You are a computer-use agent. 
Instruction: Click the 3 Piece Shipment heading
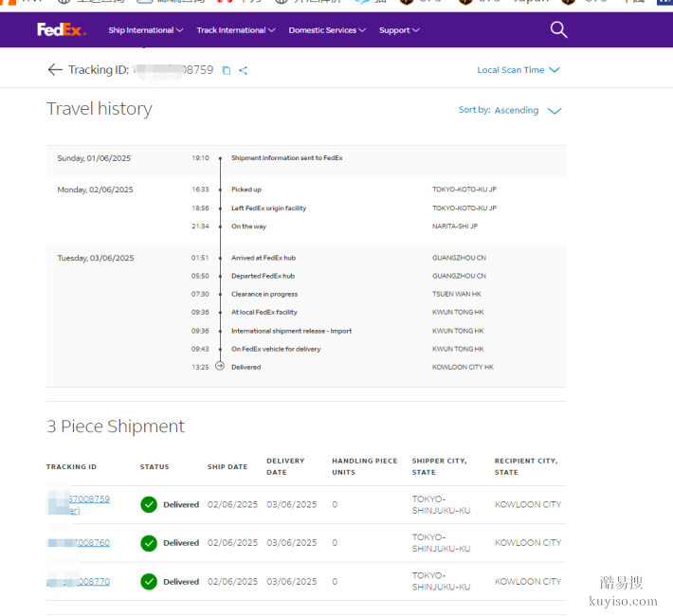[116, 426]
